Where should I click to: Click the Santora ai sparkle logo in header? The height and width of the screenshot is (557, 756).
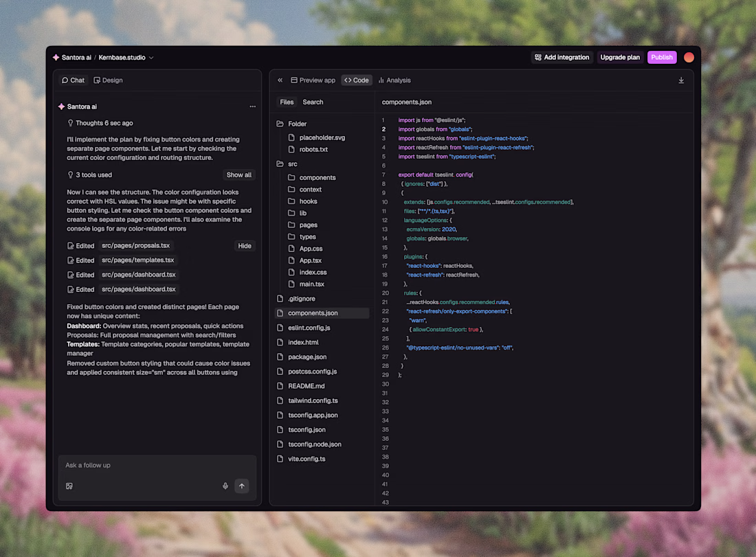[56, 57]
